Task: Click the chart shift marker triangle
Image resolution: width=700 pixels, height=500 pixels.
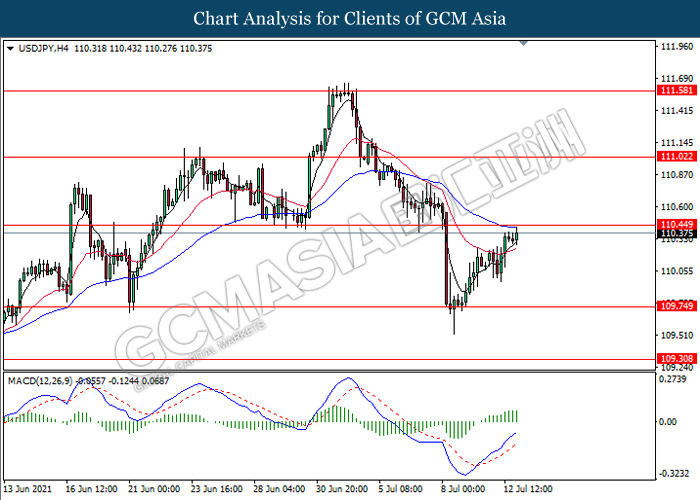Action: (524, 43)
